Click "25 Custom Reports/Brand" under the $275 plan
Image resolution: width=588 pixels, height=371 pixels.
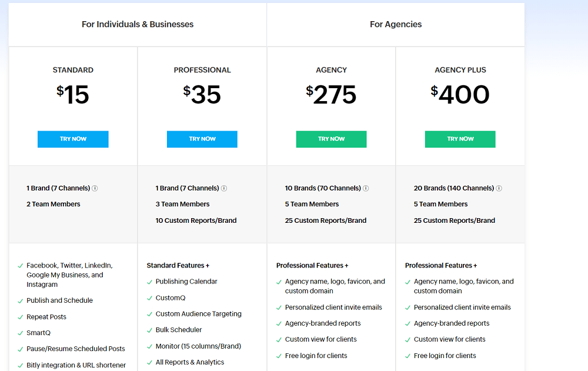click(x=326, y=220)
